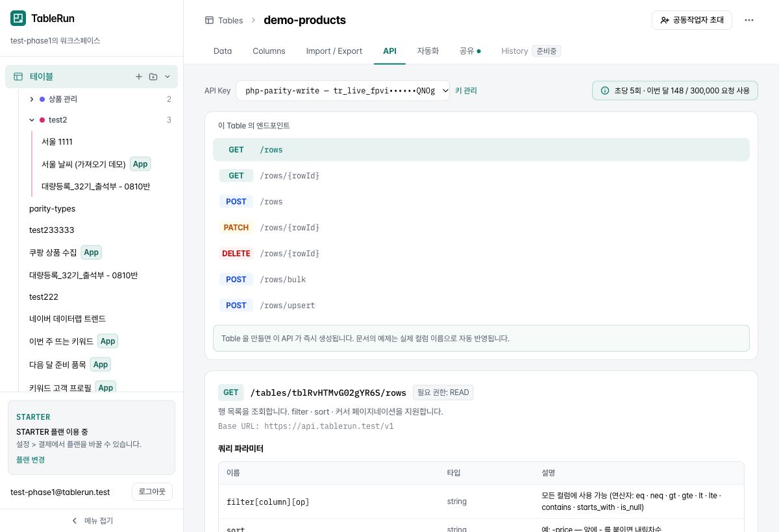The width and height of the screenshot is (779, 532).
Task: Open the 공유 tab
Action: [470, 51]
